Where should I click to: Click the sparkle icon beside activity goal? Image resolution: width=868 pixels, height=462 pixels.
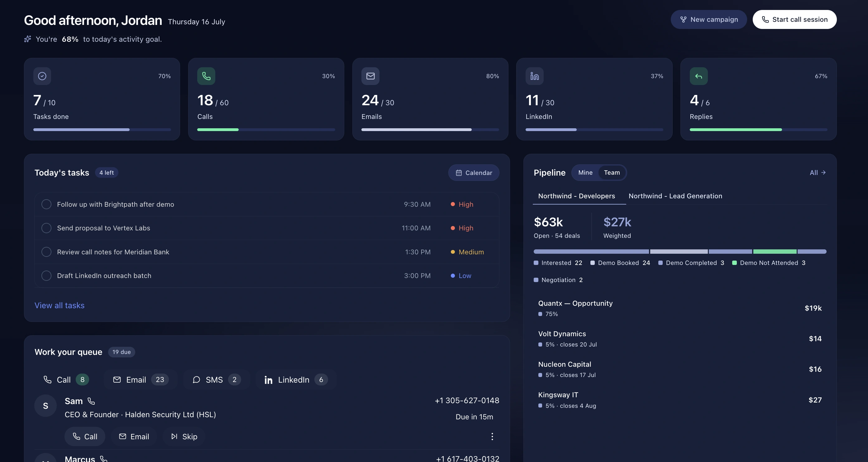28,39
